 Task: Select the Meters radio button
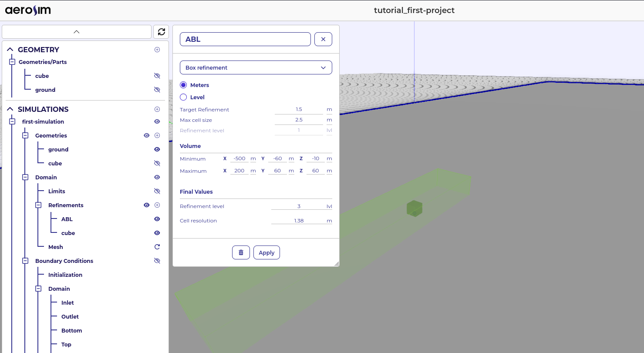(x=183, y=85)
